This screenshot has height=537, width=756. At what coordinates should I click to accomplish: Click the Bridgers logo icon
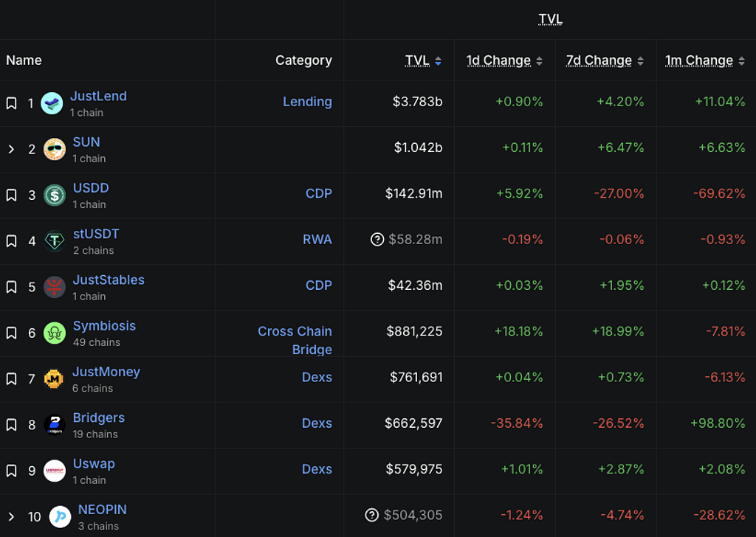[54, 425]
